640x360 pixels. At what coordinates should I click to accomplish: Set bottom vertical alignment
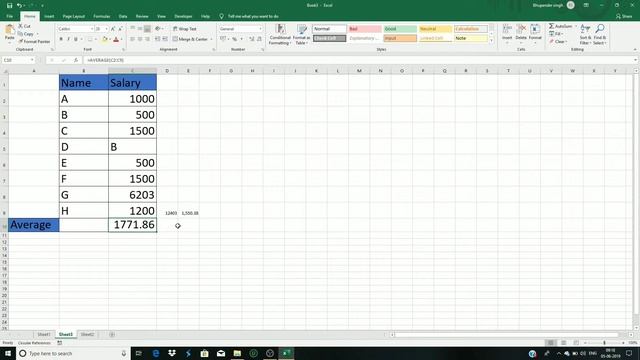point(147,29)
